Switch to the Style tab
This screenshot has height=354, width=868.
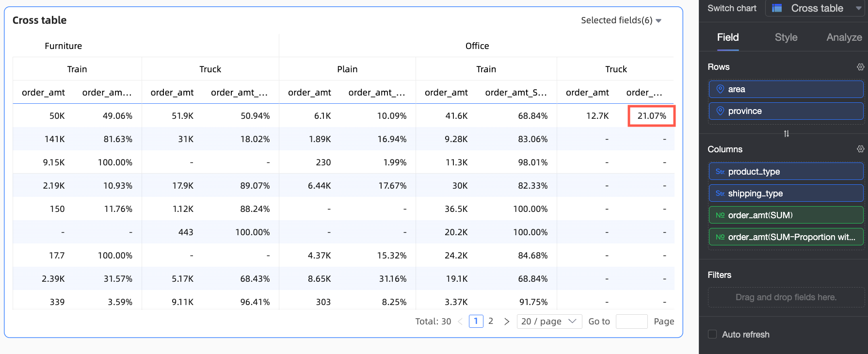[786, 37]
